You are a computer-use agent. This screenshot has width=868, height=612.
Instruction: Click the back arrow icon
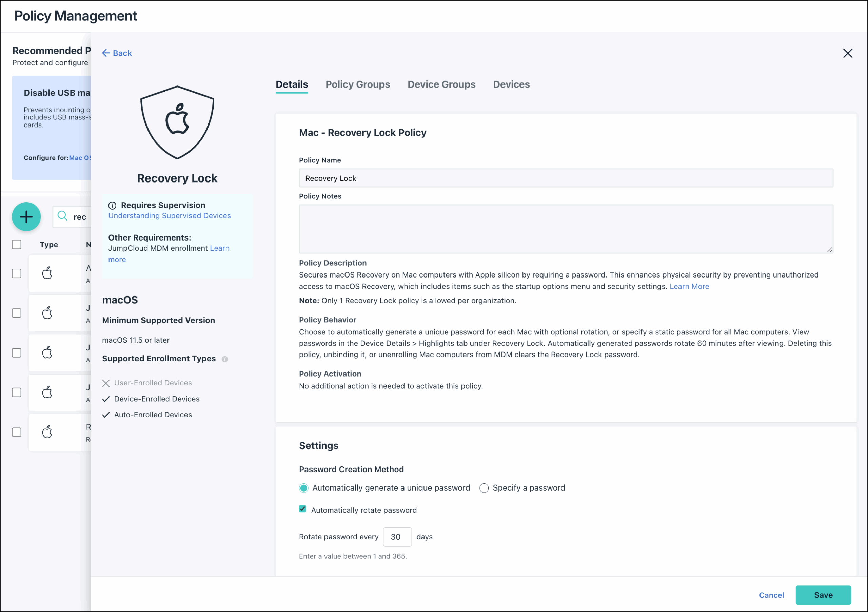[106, 53]
